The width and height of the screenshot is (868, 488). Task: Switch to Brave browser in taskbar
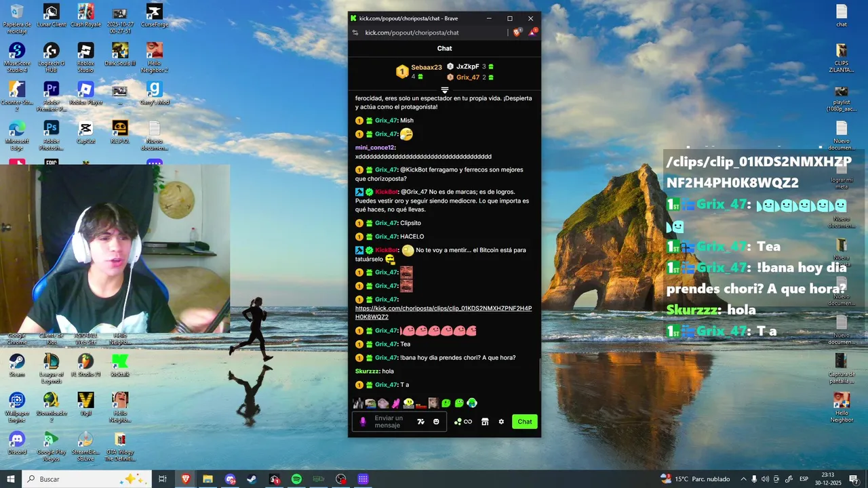tap(185, 479)
